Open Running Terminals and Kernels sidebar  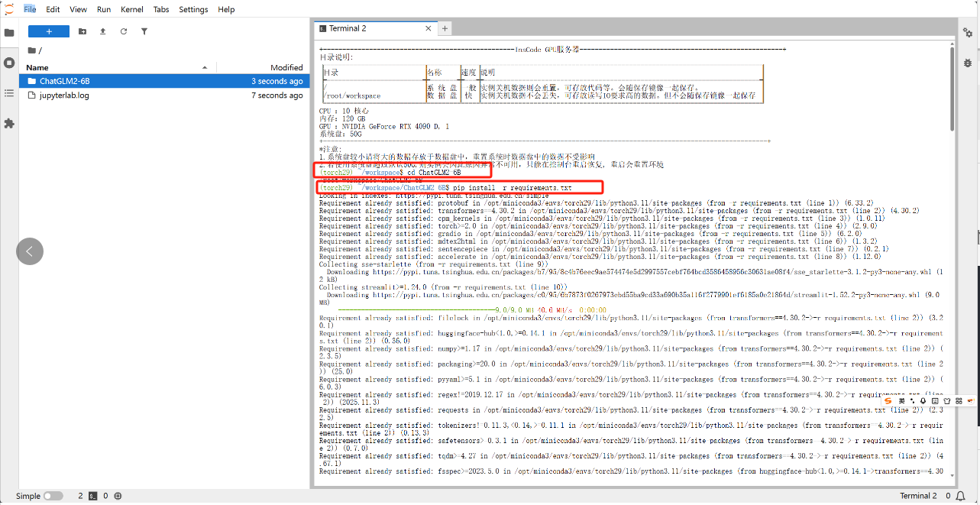(x=9, y=63)
